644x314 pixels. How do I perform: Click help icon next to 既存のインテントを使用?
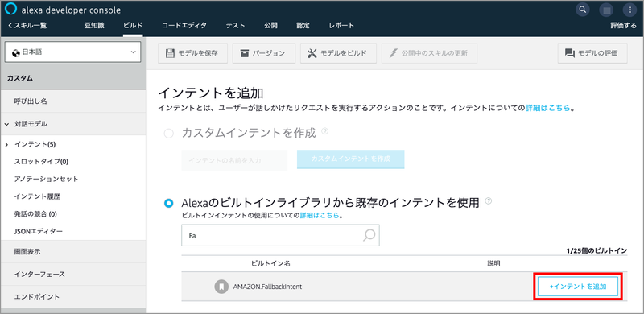[x=489, y=201]
